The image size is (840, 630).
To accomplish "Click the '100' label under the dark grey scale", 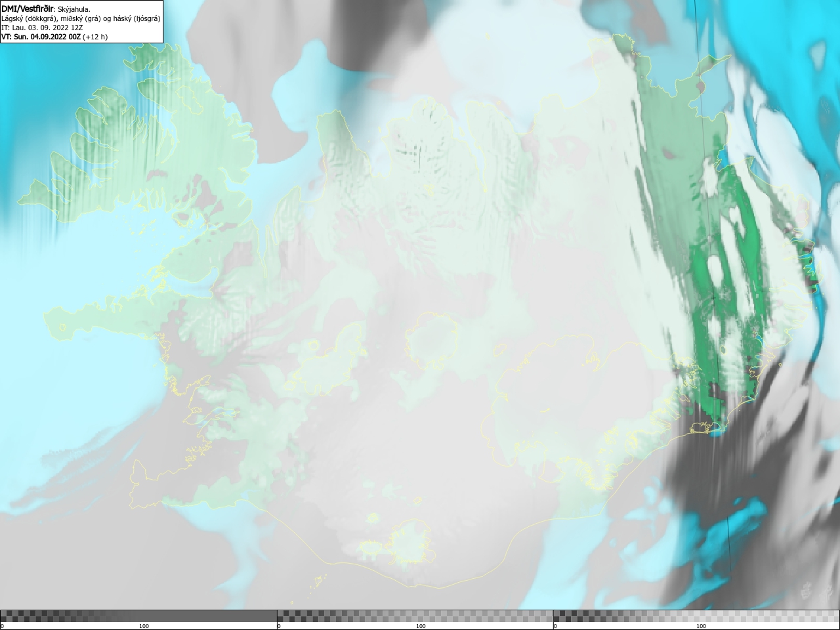I will tap(144, 626).
